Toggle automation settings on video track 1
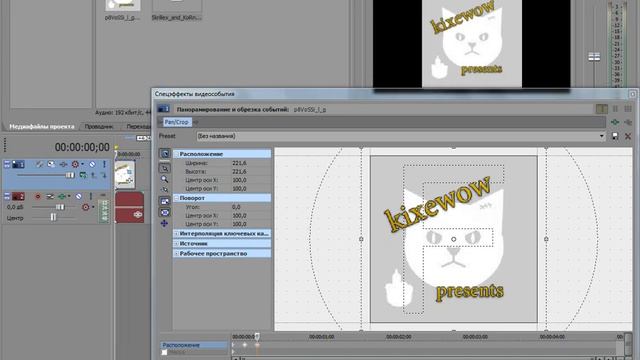 tap(75, 164)
